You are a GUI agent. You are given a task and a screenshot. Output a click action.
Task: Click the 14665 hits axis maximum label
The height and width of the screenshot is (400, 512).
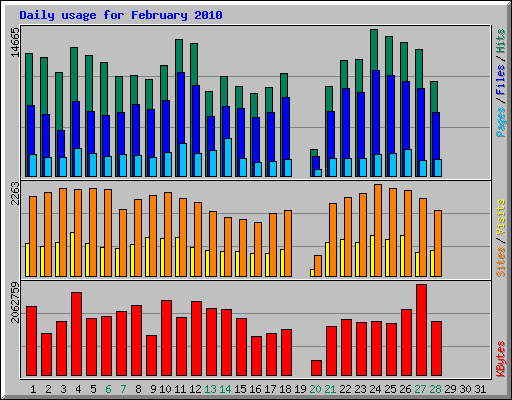coord(15,42)
